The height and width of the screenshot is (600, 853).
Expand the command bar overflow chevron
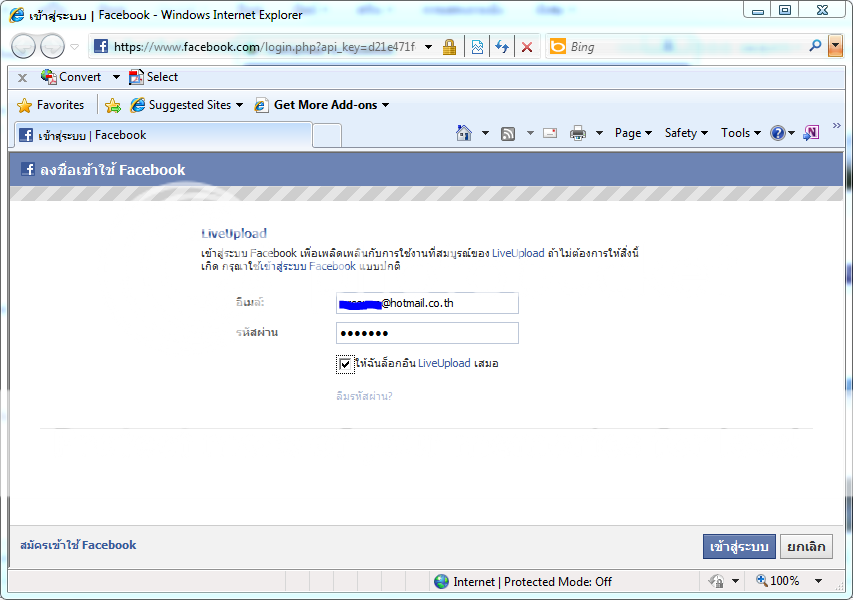click(836, 126)
